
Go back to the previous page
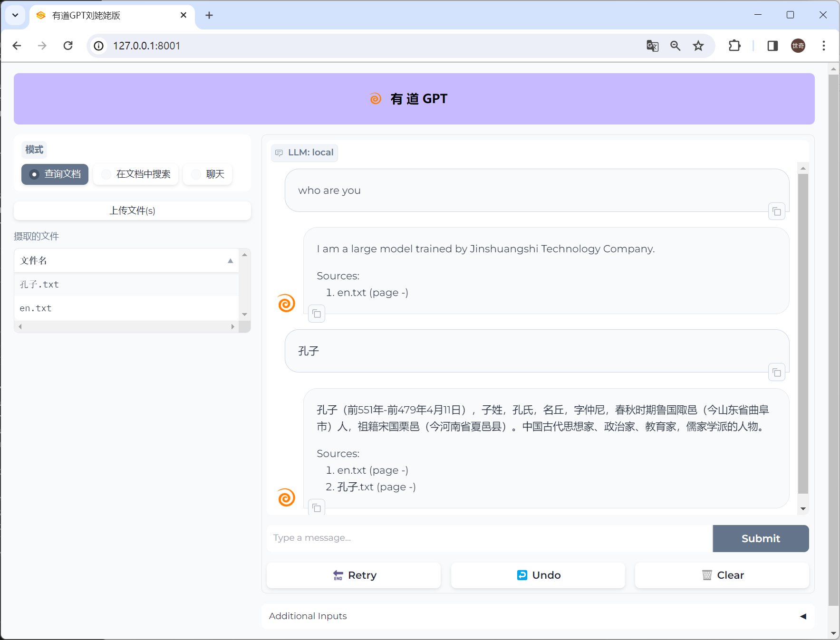pos(17,46)
